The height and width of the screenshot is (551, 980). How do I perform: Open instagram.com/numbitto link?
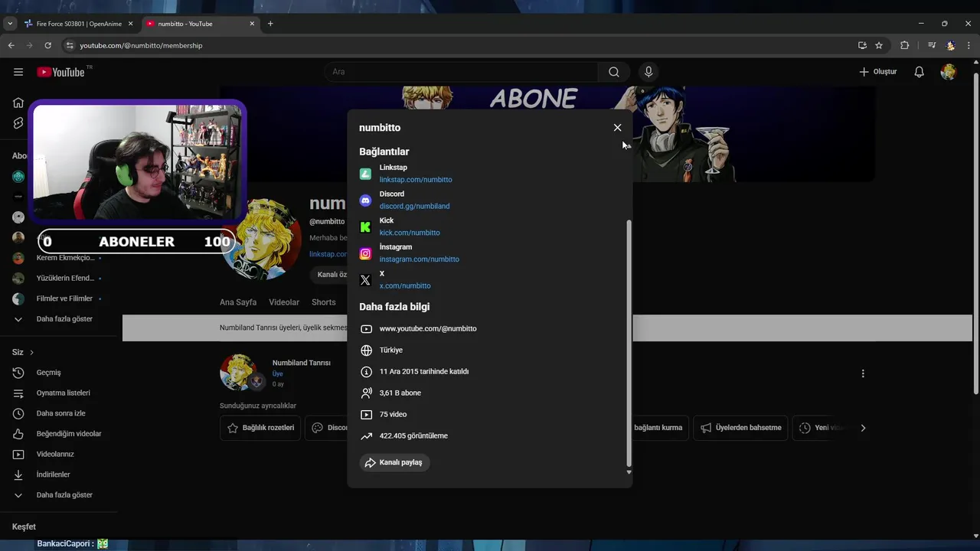(x=419, y=259)
